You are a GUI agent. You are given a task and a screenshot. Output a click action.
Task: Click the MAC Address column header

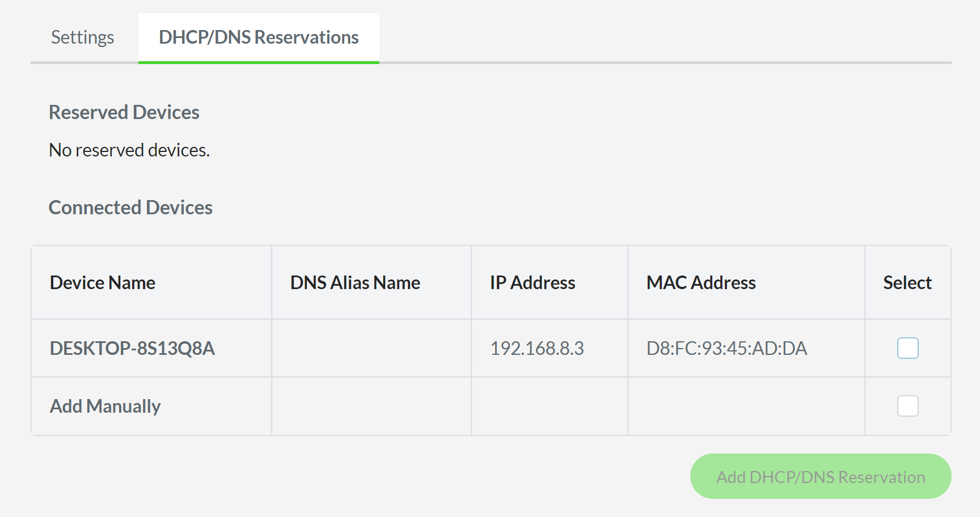click(700, 282)
